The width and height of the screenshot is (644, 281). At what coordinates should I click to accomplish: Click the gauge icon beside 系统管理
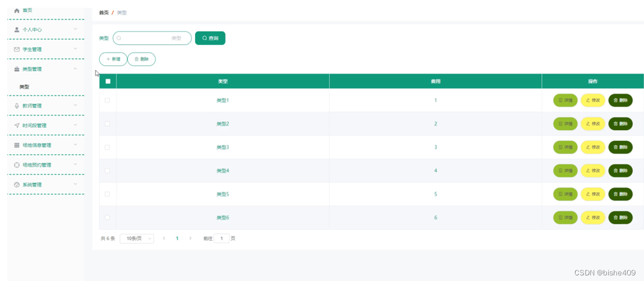[x=17, y=185]
